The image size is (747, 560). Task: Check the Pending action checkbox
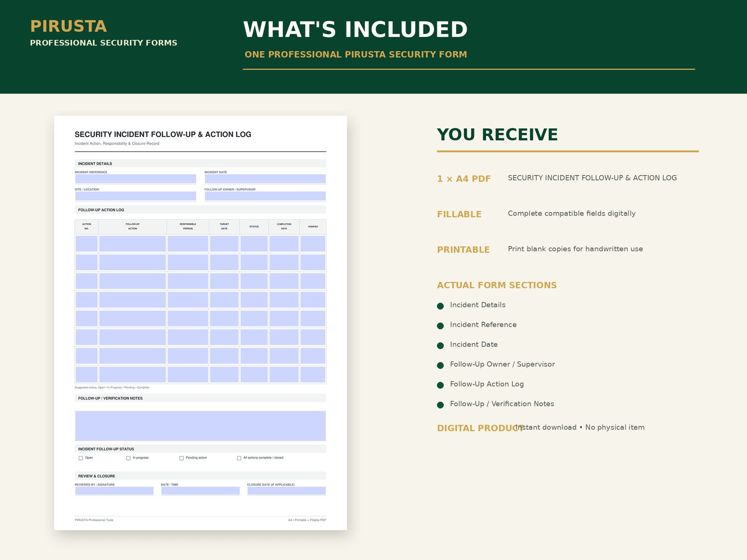click(181, 458)
